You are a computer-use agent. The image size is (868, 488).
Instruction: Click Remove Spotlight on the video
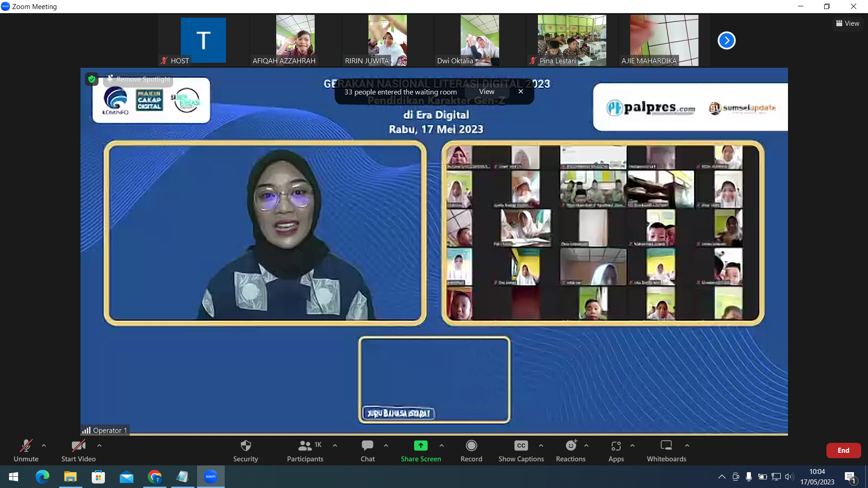pos(139,79)
